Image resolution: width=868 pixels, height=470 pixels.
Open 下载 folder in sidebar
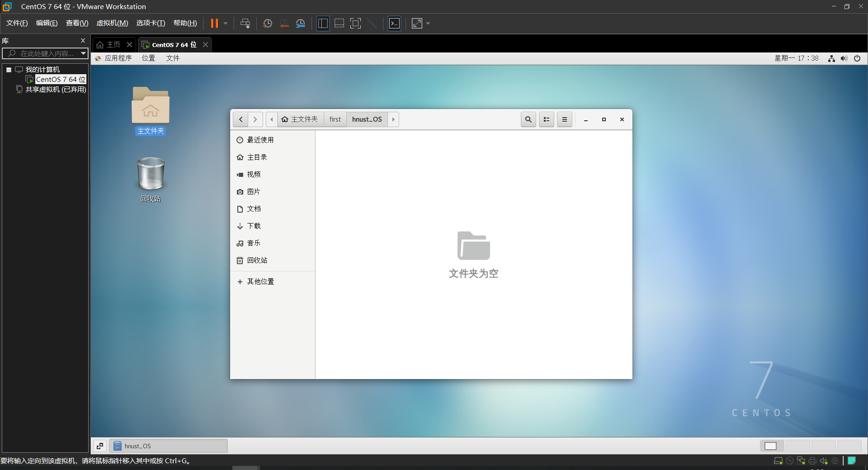point(273,226)
